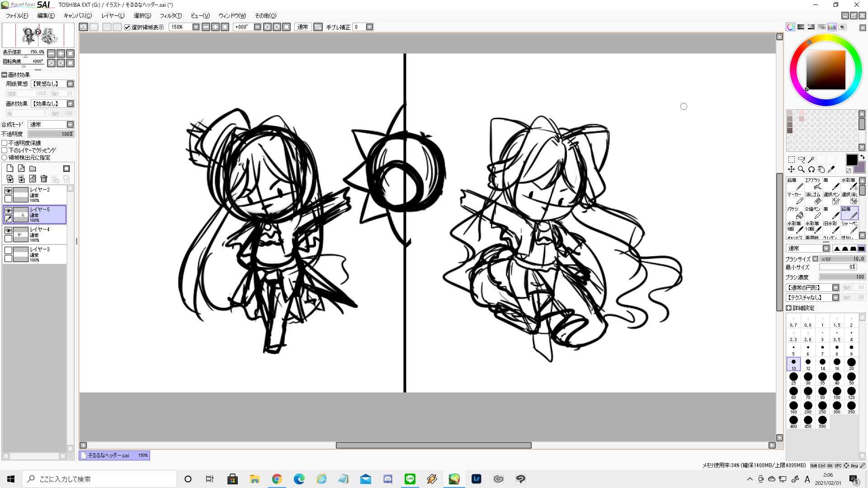Expand the 詳細設定 brush settings

pyautogui.click(x=789, y=308)
